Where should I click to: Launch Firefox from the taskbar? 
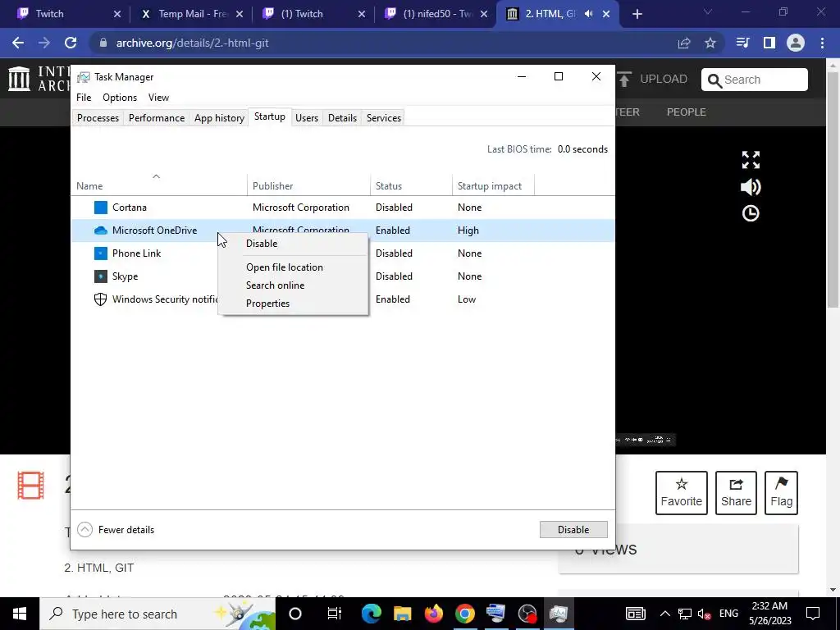(x=433, y=614)
